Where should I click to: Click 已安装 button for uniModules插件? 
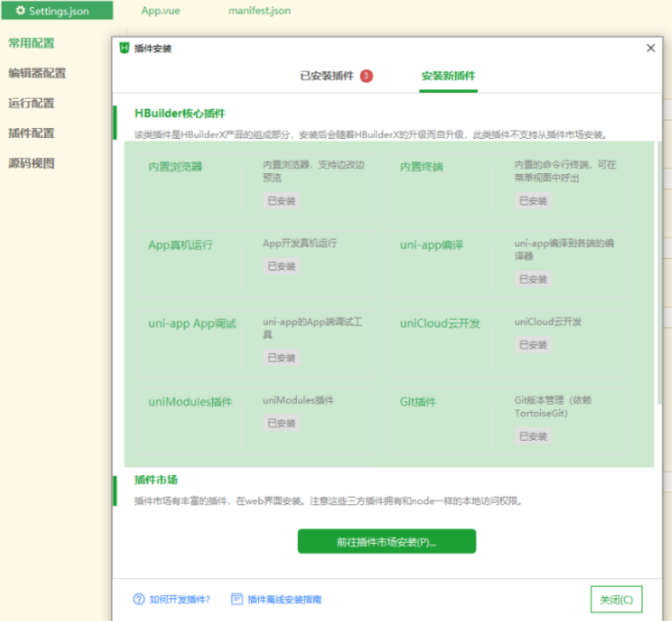click(281, 423)
